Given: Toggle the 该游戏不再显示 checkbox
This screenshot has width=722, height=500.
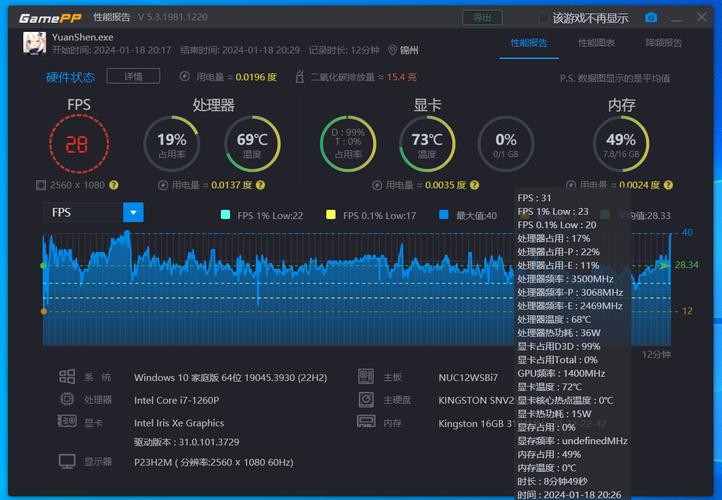Looking at the screenshot, I should pyautogui.click(x=543, y=18).
